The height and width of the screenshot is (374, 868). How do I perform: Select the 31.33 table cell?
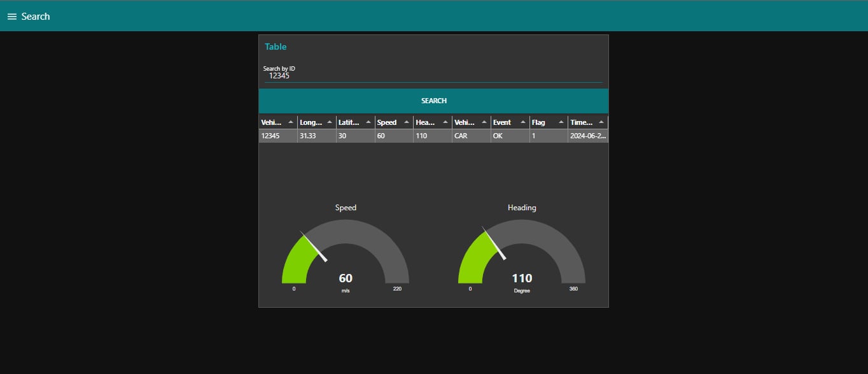pos(317,136)
